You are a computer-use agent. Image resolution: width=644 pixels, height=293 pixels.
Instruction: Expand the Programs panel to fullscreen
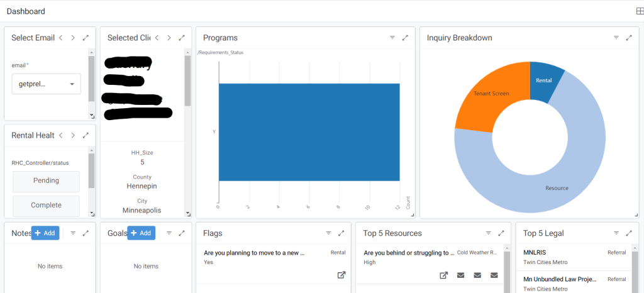[405, 38]
